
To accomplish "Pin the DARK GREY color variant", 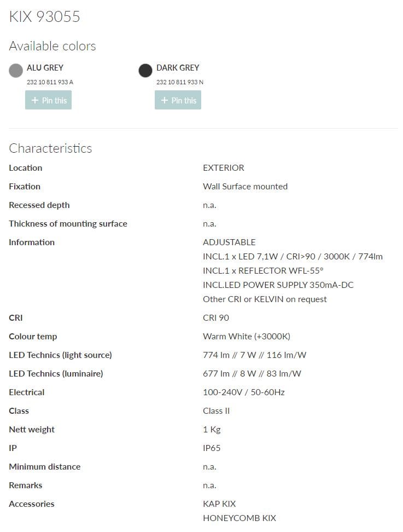I will coord(178,100).
